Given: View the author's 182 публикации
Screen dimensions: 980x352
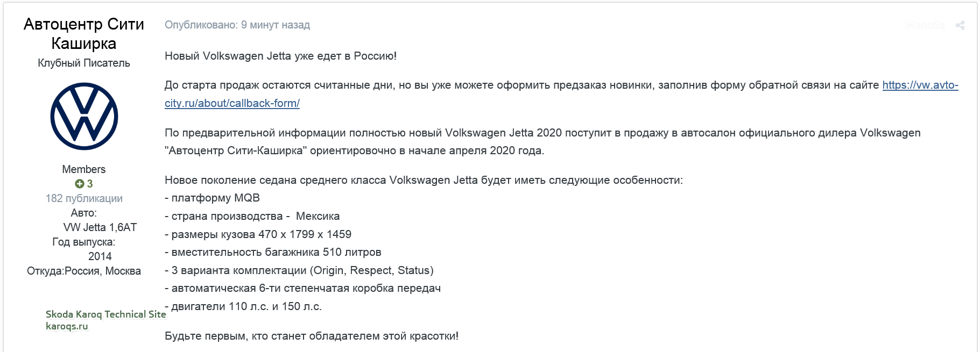Looking at the screenshot, I should click(x=84, y=198).
